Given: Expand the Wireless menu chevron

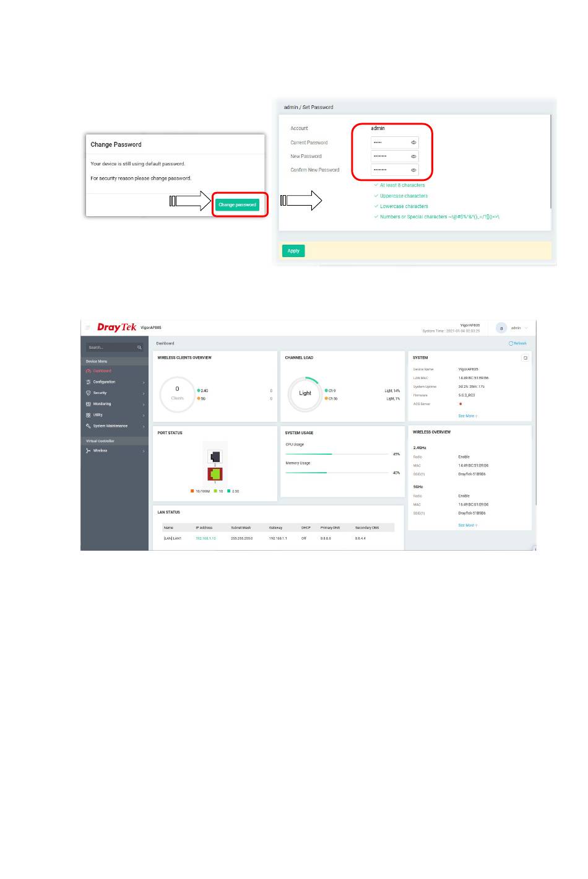Looking at the screenshot, I should [x=144, y=451].
